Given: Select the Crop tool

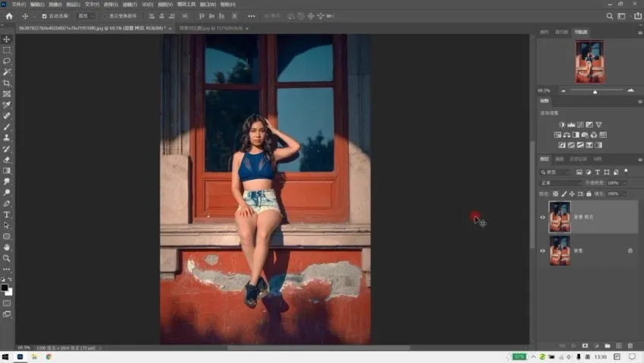Looking at the screenshot, I should click(x=7, y=83).
